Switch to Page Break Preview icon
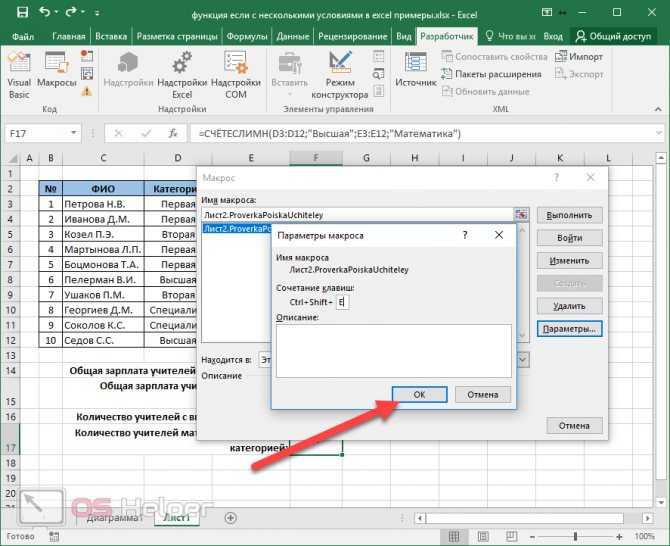The height and width of the screenshot is (546, 670). click(x=511, y=536)
